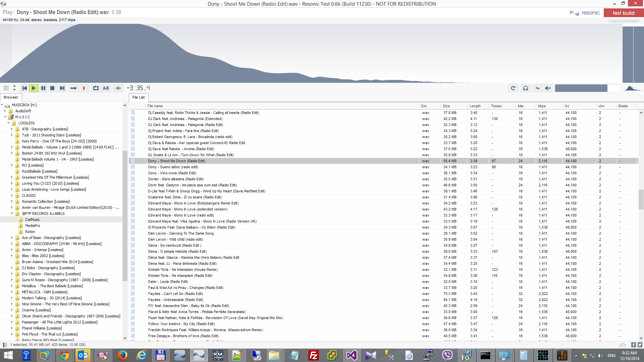Skip to the next track
The width and height of the screenshot is (644, 362).
click(x=62, y=88)
